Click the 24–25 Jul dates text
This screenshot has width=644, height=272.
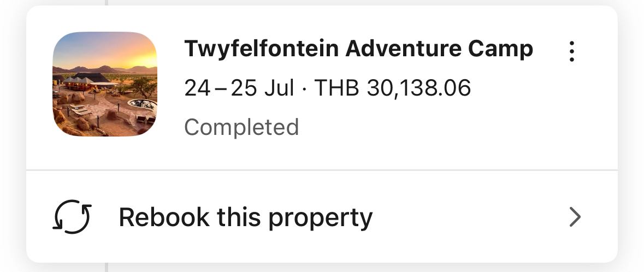pos(239,88)
